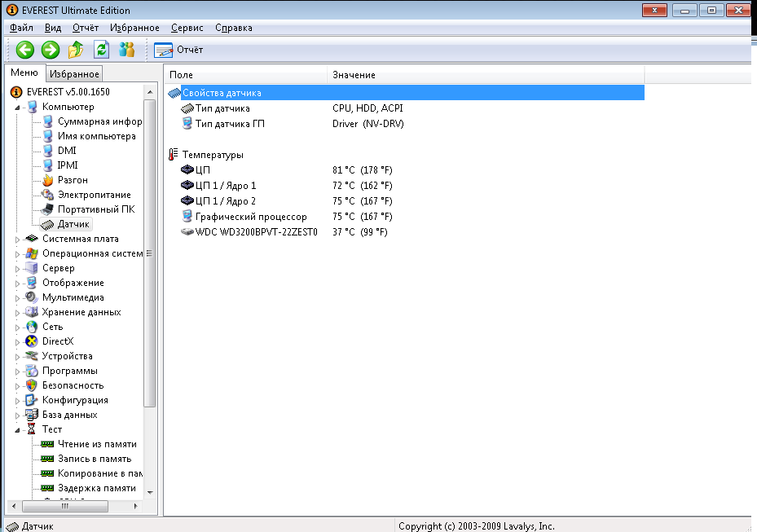Select Копирование в памяти test
757x532 pixels.
(100, 473)
